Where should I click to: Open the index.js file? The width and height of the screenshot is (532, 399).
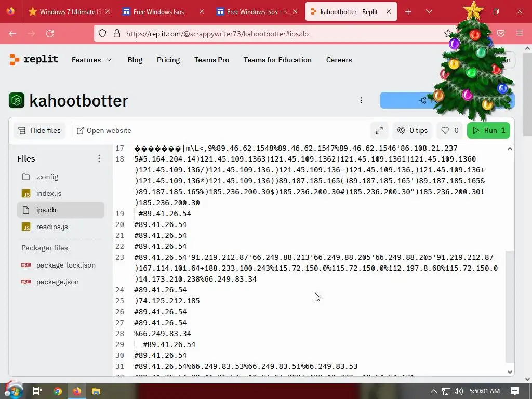click(61, 193)
